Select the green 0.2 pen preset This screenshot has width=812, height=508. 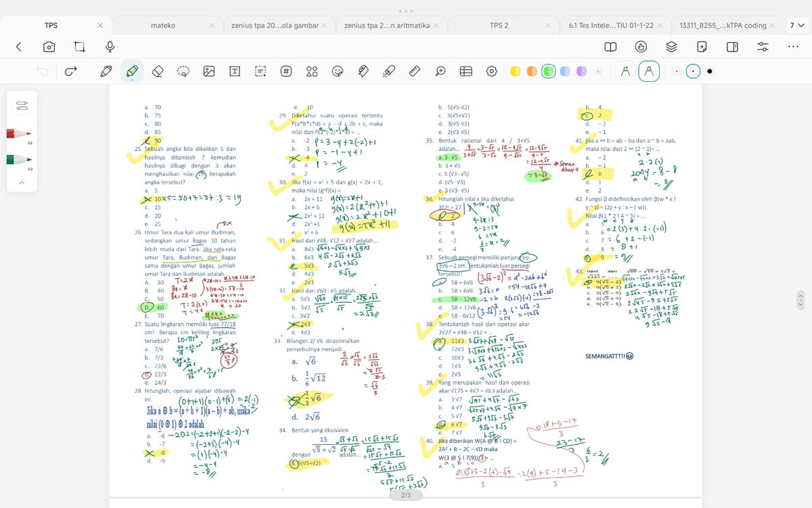[20, 160]
